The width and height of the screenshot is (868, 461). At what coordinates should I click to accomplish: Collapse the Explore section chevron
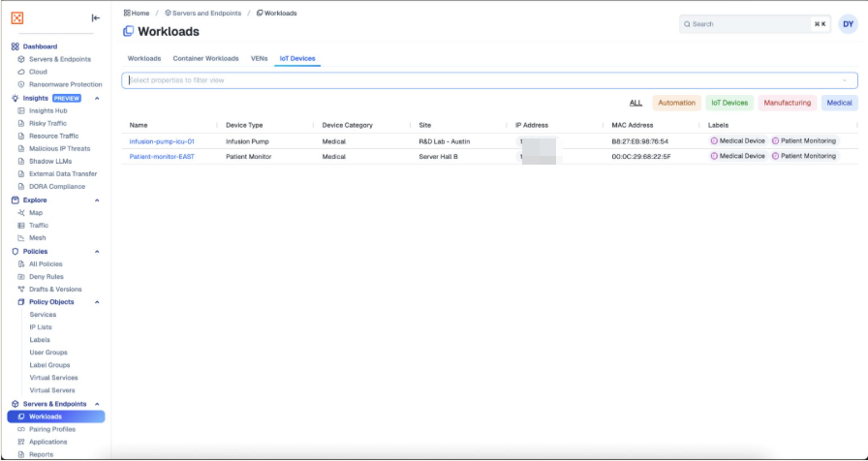click(x=98, y=200)
